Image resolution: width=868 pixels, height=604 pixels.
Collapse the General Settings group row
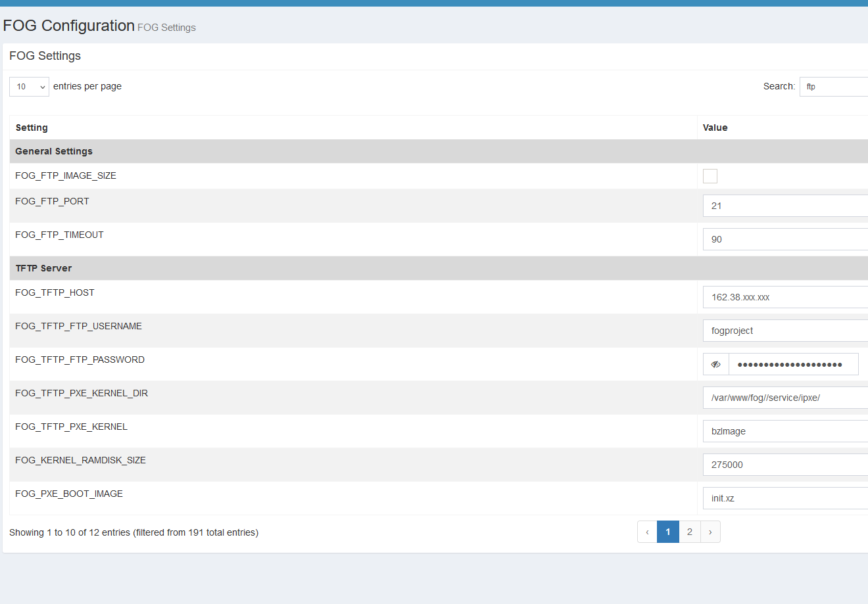439,151
